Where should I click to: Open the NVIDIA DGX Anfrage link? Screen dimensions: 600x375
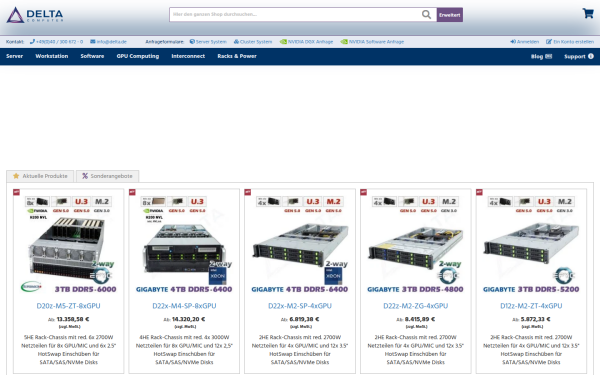point(307,42)
